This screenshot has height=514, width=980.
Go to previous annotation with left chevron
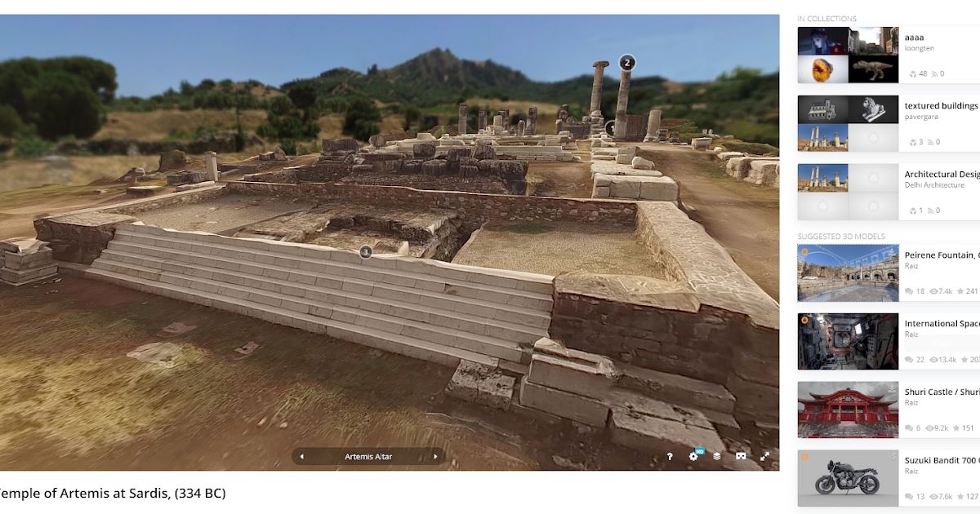point(301,457)
